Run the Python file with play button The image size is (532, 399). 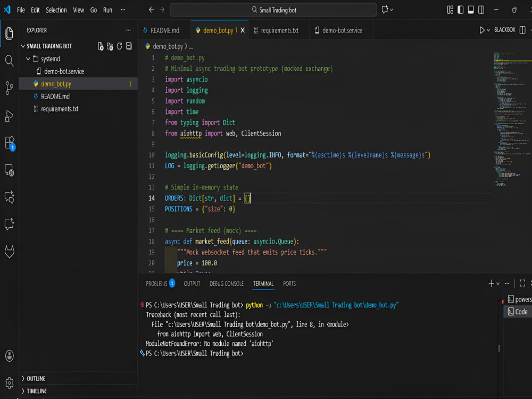tap(482, 30)
